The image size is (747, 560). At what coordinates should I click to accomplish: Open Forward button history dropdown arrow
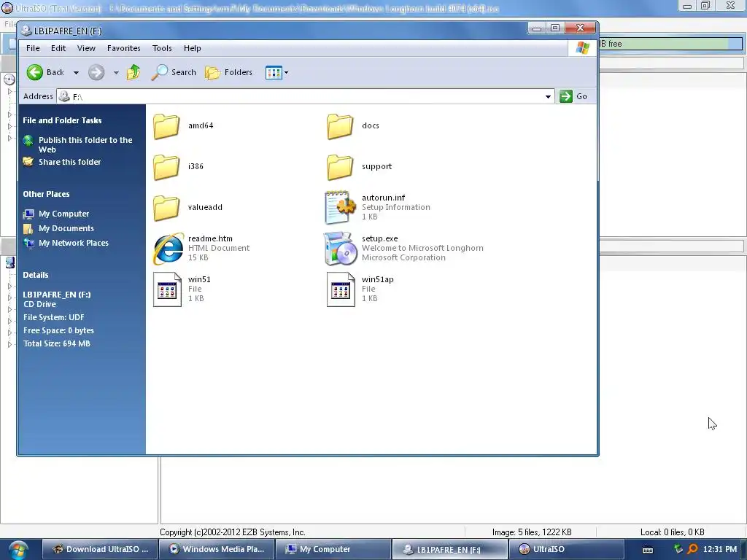pyautogui.click(x=116, y=73)
